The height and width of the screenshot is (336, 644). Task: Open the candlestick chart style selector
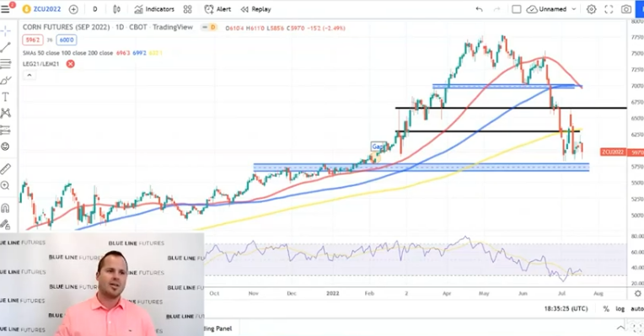(x=116, y=9)
